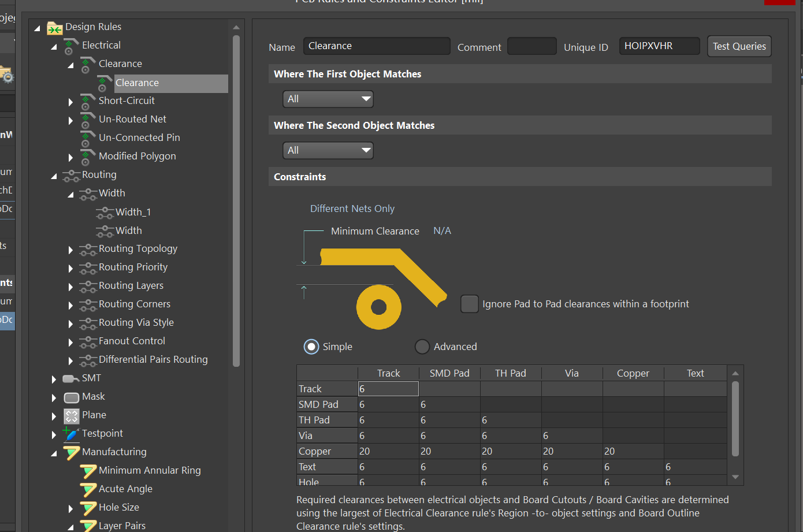Collapse the Electrical tree node
This screenshot has height=532, width=803.
[54, 47]
